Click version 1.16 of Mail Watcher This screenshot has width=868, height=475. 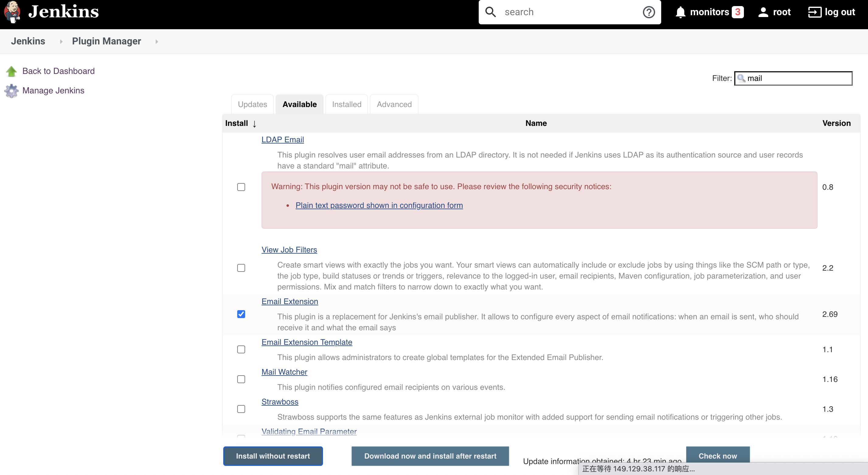[x=830, y=379]
